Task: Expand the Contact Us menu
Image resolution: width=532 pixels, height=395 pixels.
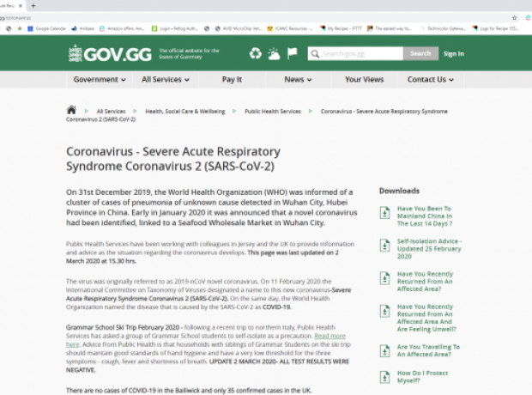Action: point(431,80)
